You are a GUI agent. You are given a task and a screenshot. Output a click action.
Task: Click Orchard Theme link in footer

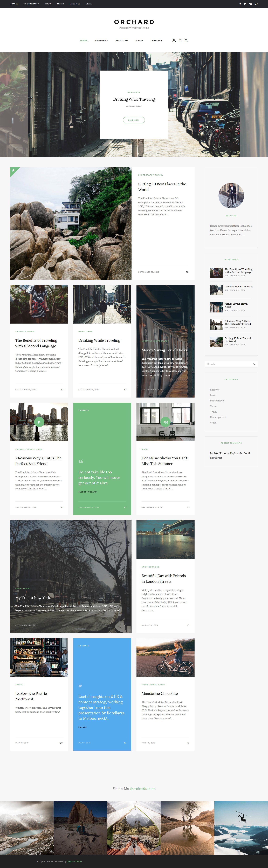[x=74, y=861]
